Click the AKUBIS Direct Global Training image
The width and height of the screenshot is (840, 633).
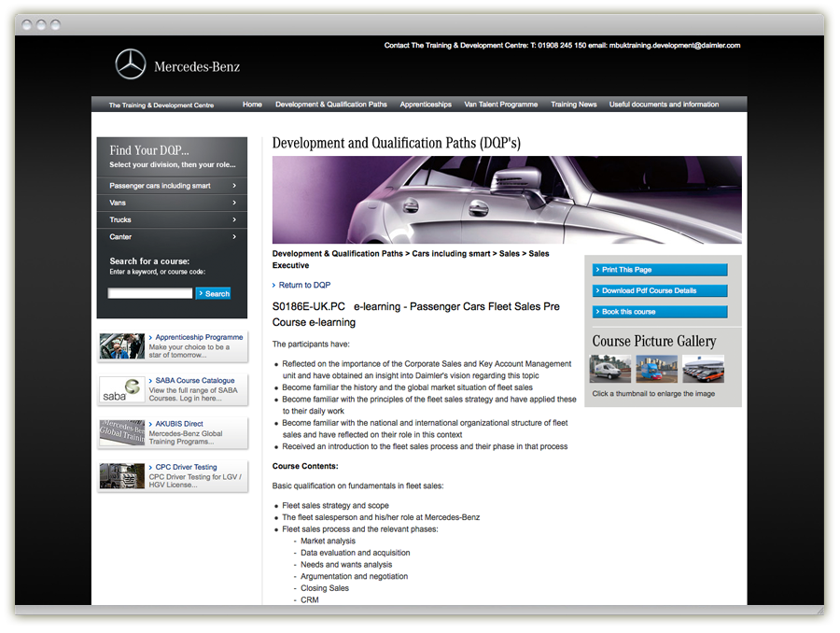coord(122,432)
